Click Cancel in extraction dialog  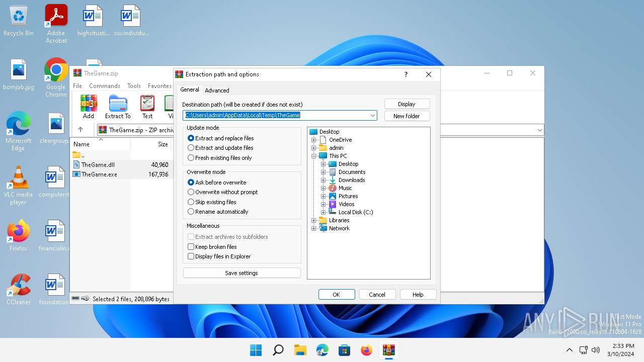tap(377, 295)
